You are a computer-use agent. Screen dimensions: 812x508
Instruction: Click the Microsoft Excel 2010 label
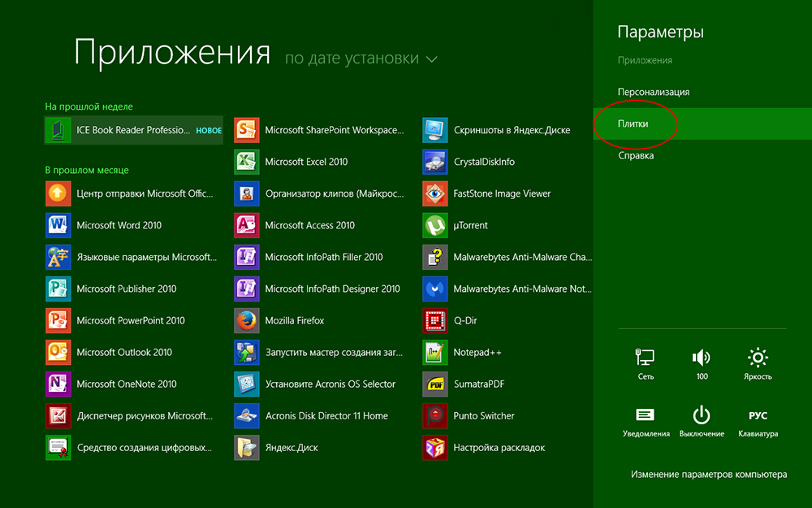pos(307,162)
